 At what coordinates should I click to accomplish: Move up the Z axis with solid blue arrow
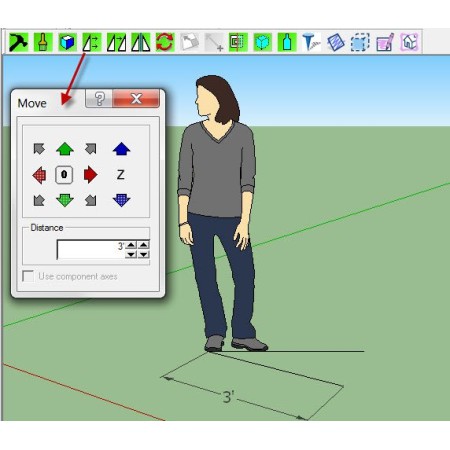(121, 149)
